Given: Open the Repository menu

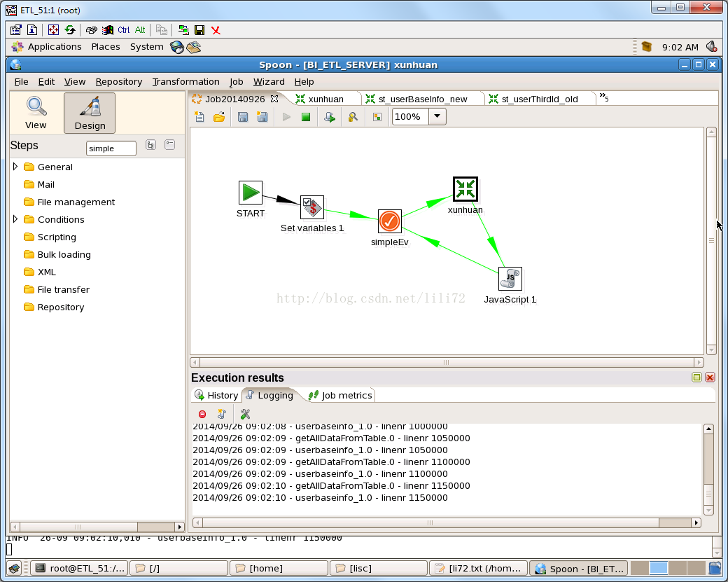Looking at the screenshot, I should point(119,82).
